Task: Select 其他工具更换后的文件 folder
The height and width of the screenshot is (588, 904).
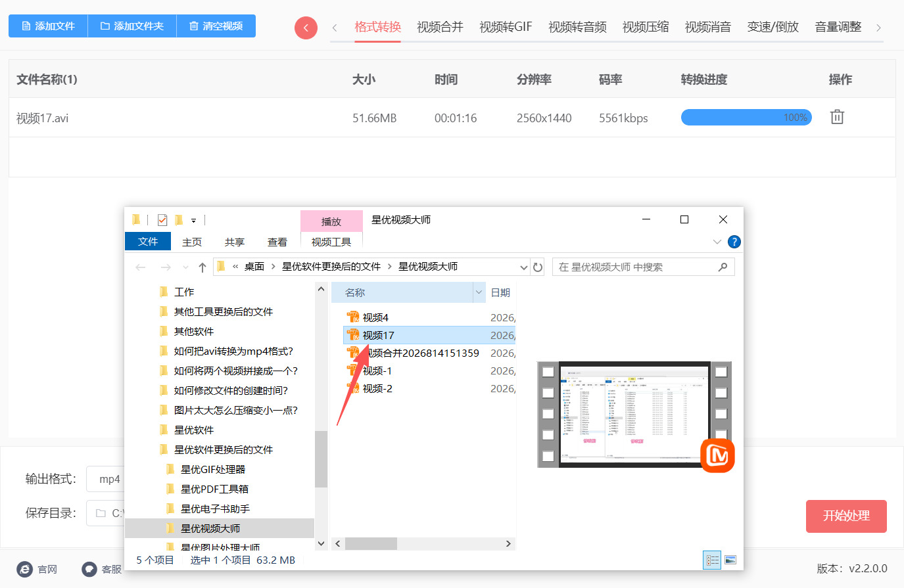Action: [223, 311]
